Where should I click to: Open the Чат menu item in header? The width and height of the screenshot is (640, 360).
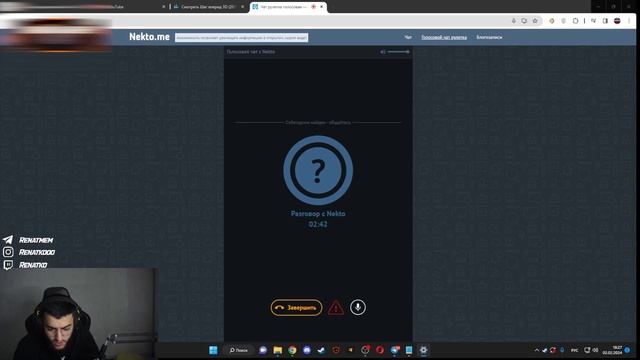point(408,37)
